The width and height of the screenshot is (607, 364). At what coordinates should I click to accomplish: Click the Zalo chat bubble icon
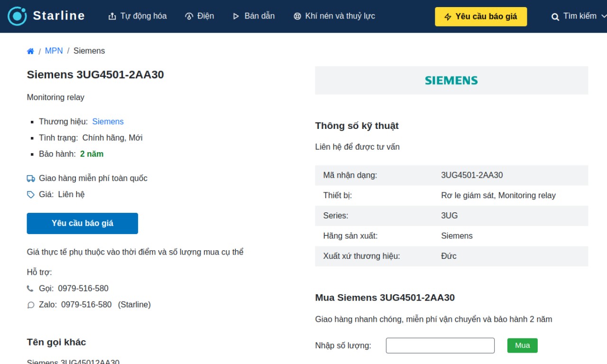click(31, 305)
